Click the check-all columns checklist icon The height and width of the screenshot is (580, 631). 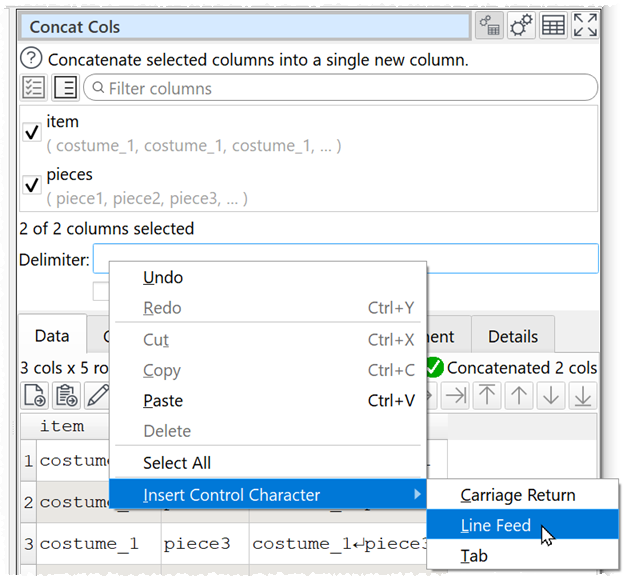click(x=34, y=88)
